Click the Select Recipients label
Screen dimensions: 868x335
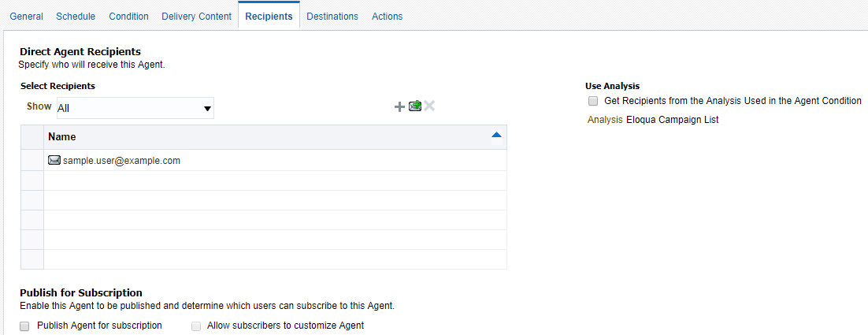(57, 87)
